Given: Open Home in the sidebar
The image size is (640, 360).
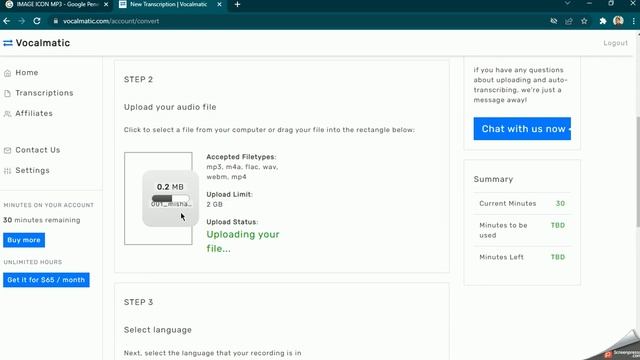Looking at the screenshot, I should (x=27, y=73).
